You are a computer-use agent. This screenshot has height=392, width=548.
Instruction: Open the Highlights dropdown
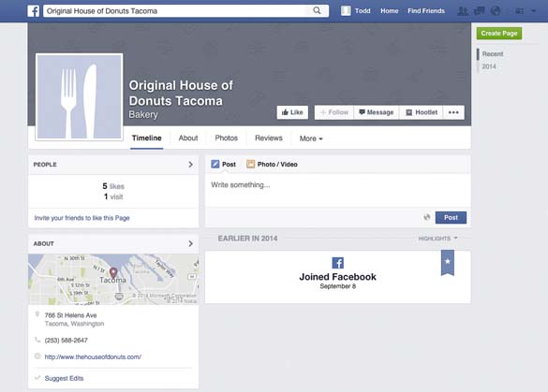(437, 239)
